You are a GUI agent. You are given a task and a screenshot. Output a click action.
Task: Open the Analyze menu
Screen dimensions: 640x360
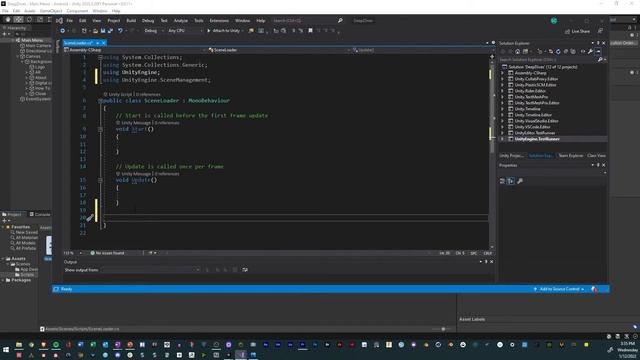(x=180, y=20)
